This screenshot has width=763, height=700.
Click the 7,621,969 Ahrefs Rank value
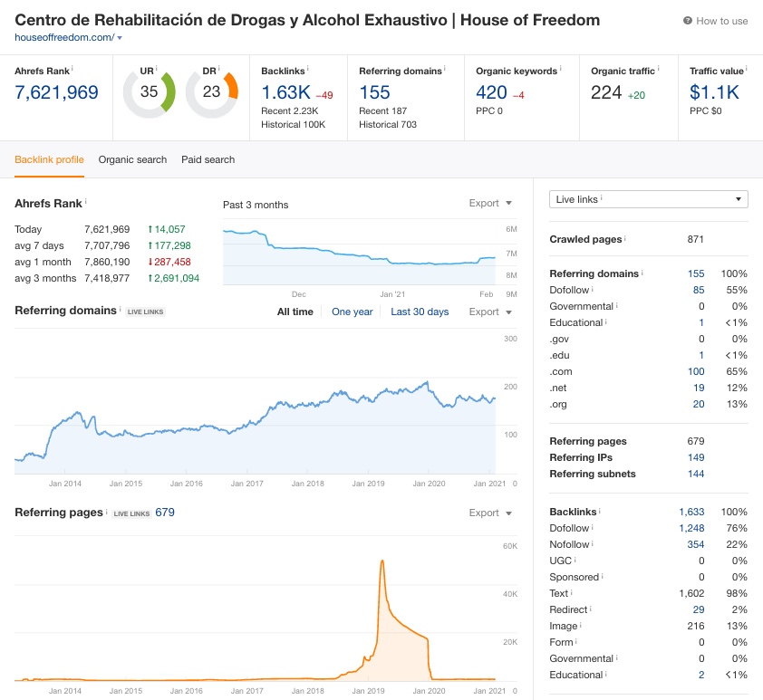(56, 92)
